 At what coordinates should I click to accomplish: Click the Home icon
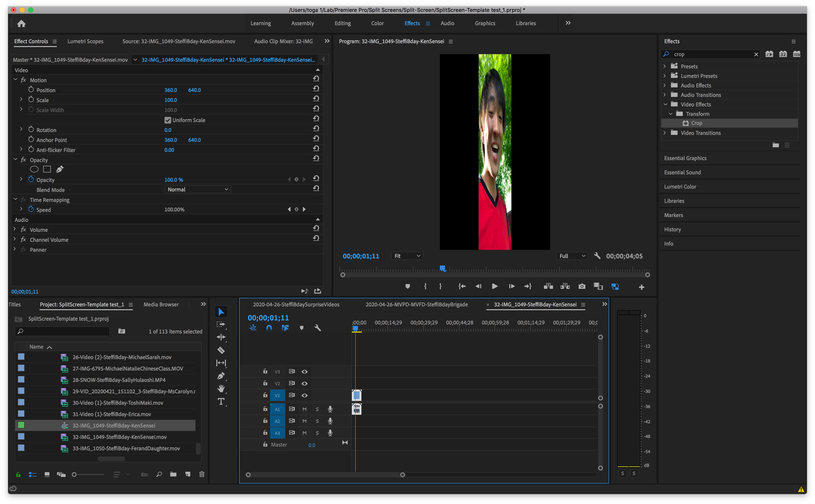click(x=21, y=23)
